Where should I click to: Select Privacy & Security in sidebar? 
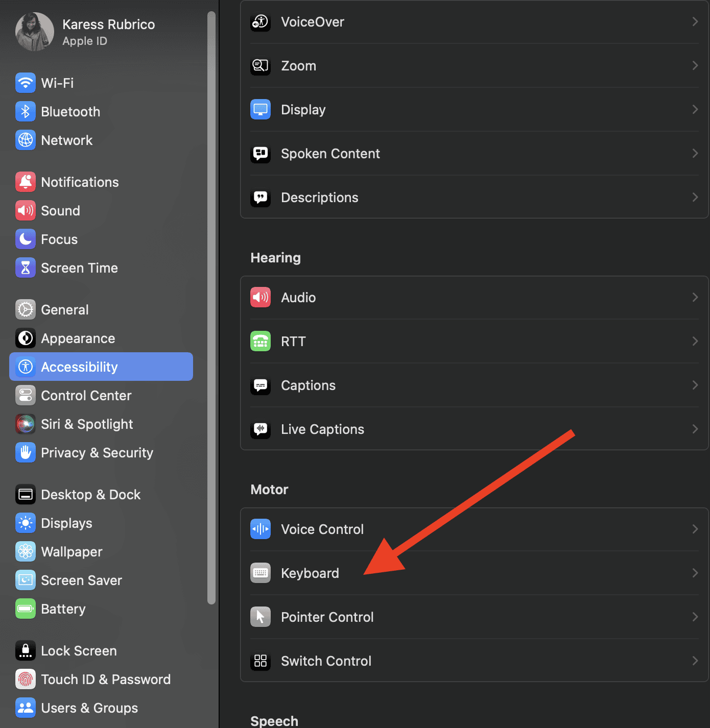pos(97,453)
